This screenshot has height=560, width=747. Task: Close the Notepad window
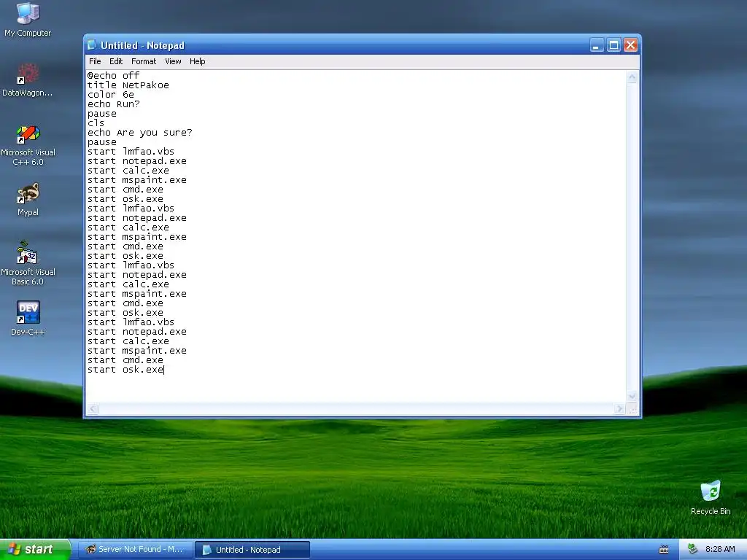[631, 45]
